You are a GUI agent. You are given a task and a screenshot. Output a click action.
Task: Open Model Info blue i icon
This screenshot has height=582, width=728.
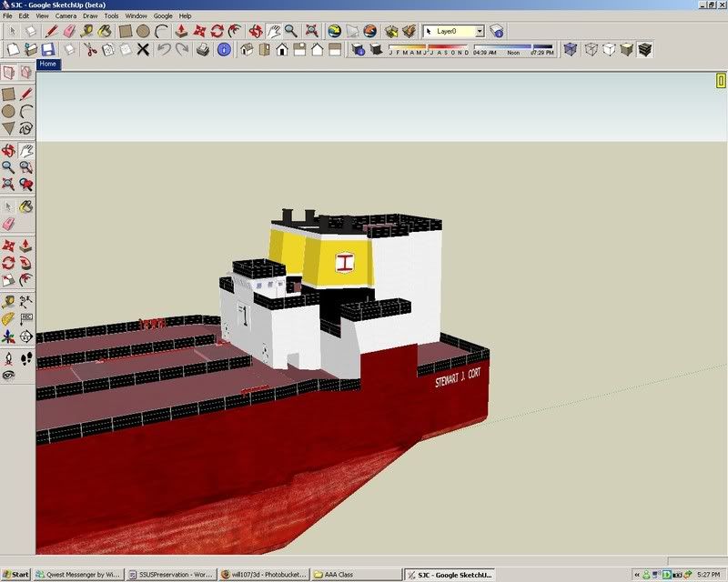[x=224, y=49]
